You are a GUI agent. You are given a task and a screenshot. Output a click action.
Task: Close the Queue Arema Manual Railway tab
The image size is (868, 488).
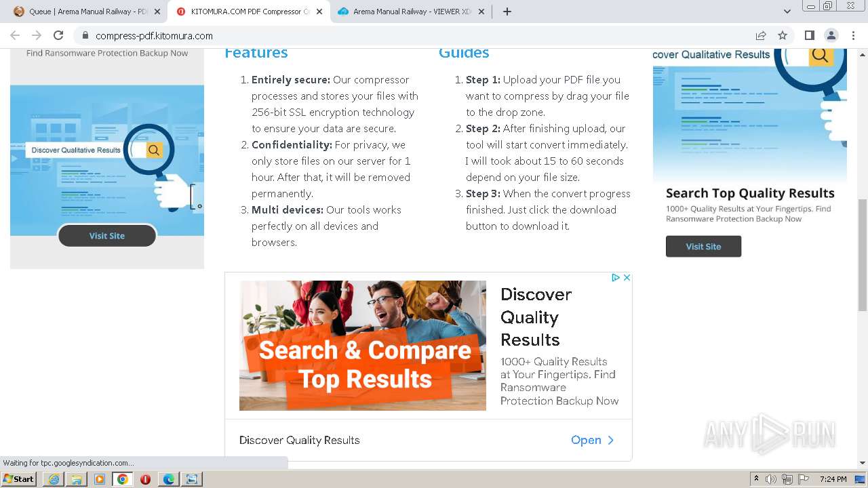(x=157, y=12)
